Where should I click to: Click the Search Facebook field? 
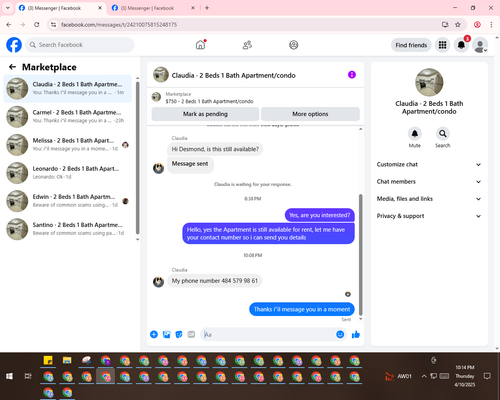pos(80,45)
